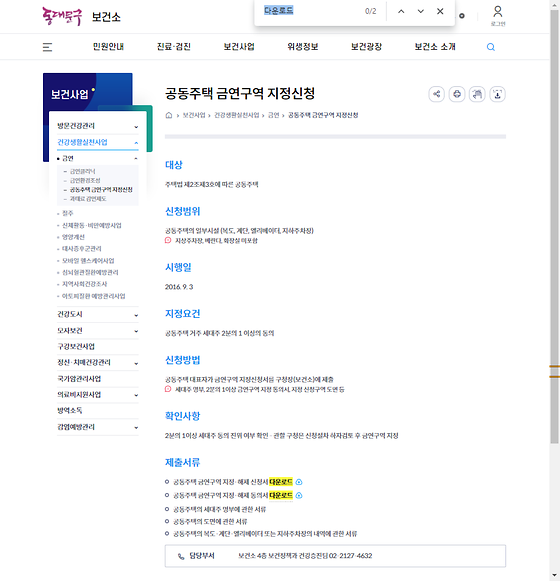Go to next find-in-page match
Viewport: 560px width, 581px height.
click(421, 11)
